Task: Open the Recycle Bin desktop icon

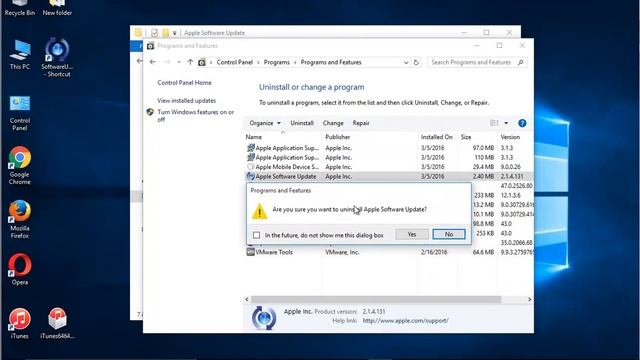Action: [20, 9]
